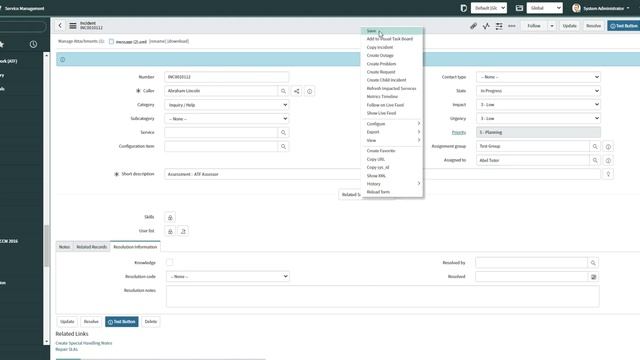Click the suggestion bulb beside Short description

tap(608, 174)
